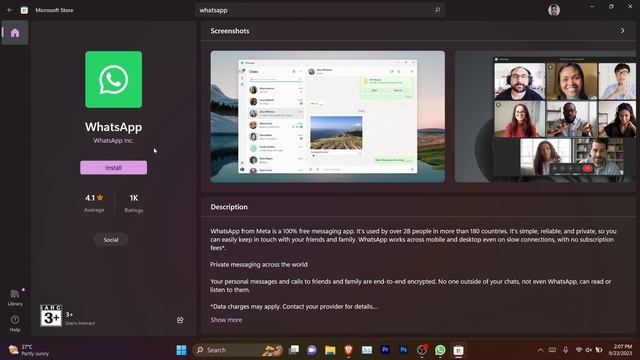Open the taskbar app with the red notification badge
640x360 pixels.
(x=422, y=350)
